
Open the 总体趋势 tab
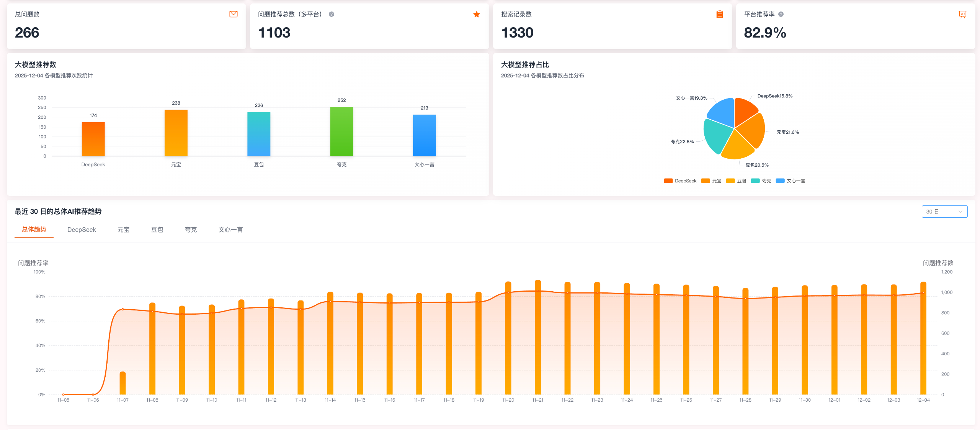coord(34,229)
